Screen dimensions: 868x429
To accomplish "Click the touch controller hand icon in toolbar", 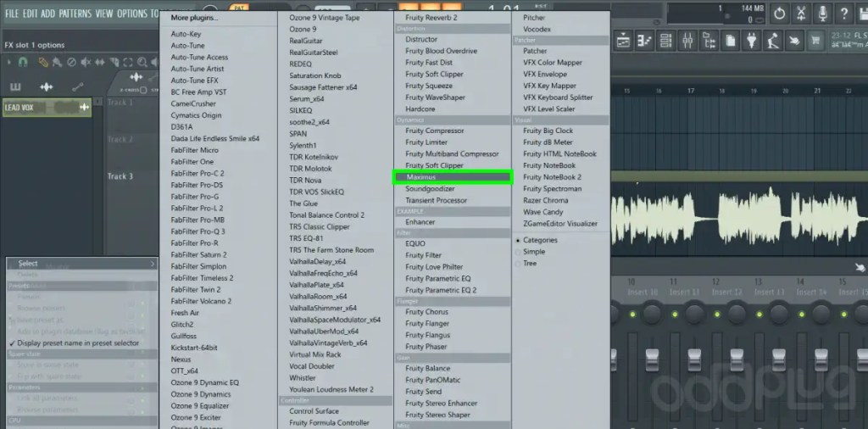I will pos(794,41).
